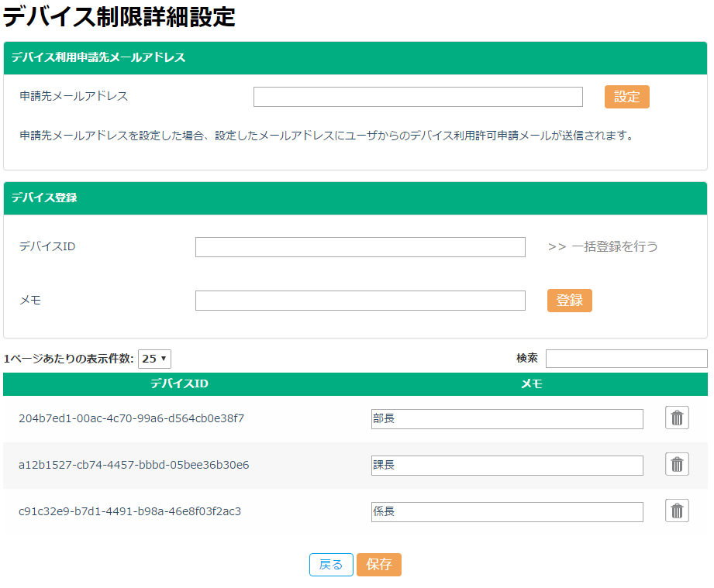Edit the memo field containing 部長
This screenshot has height=588, width=714.
point(507,418)
